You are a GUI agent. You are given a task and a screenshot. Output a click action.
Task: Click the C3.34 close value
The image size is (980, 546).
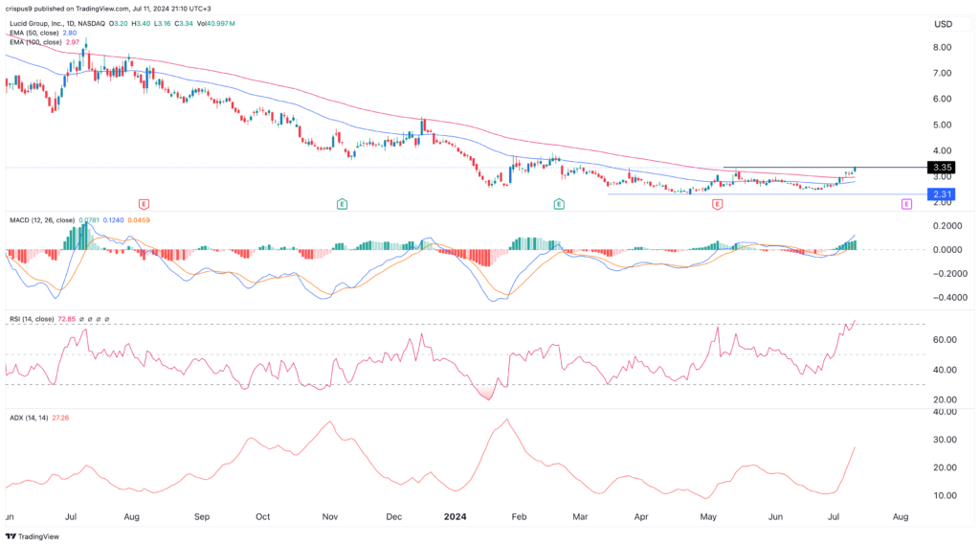pyautogui.click(x=183, y=23)
